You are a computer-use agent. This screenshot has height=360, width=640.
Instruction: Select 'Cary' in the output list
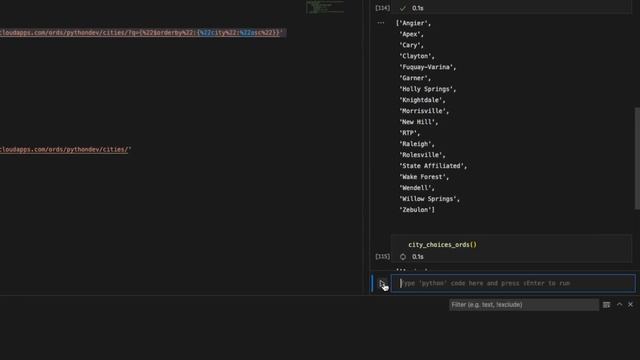tap(409, 45)
